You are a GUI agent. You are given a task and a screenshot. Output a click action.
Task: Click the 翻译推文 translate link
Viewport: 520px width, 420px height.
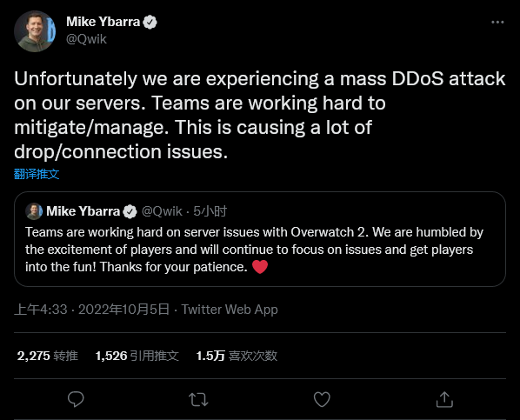click(x=37, y=174)
